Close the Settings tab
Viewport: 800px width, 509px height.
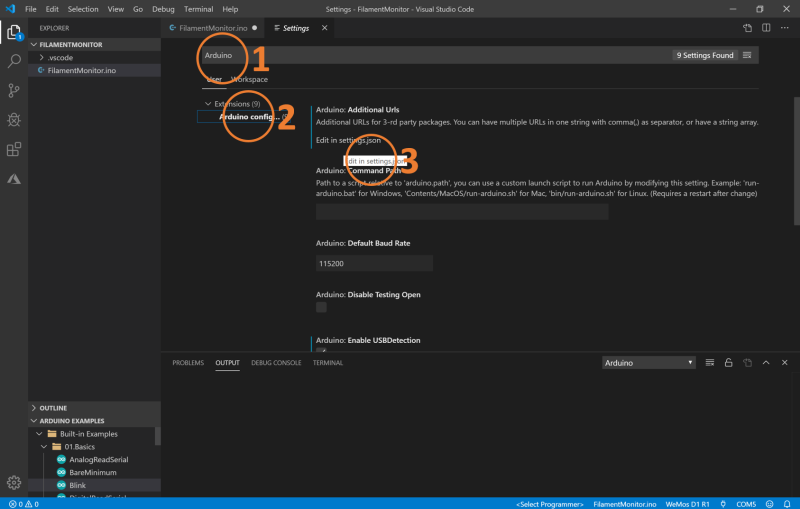tap(324, 28)
